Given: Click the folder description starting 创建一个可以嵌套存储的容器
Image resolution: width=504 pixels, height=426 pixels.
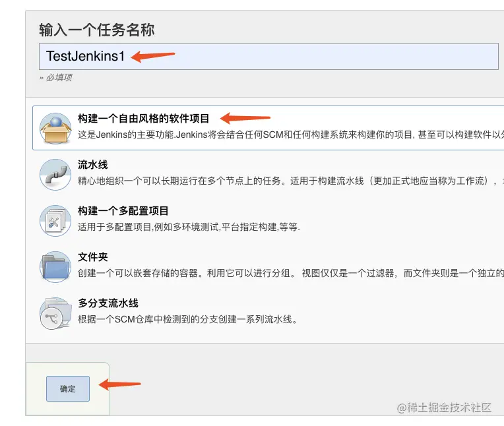Looking at the screenshot, I should tap(291, 274).
